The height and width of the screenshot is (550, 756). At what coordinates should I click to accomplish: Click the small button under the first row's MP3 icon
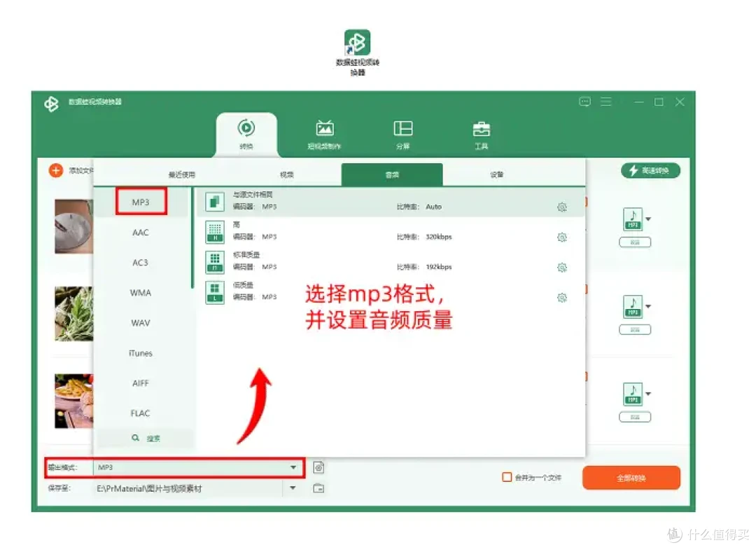tap(634, 242)
